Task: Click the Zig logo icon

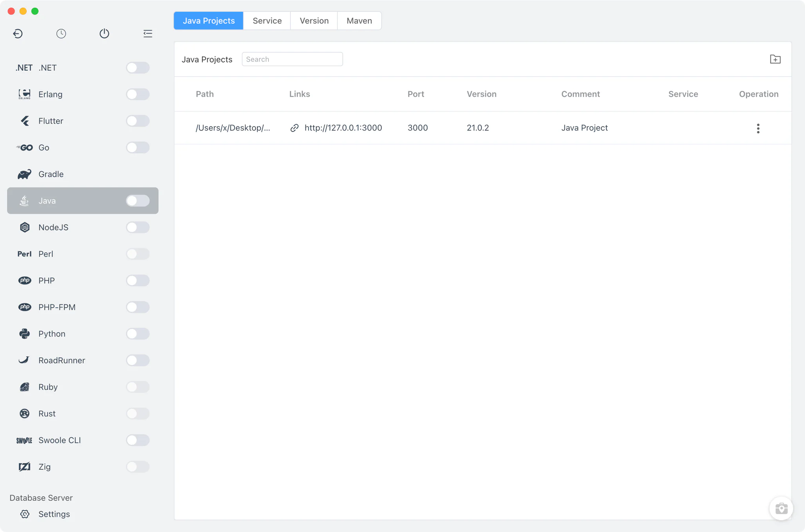Action: click(24, 467)
